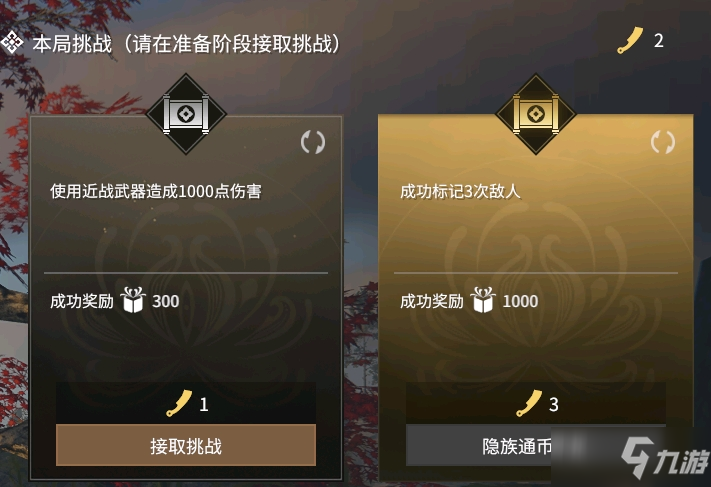Click the silver scroll emblem above the left card

186,114
